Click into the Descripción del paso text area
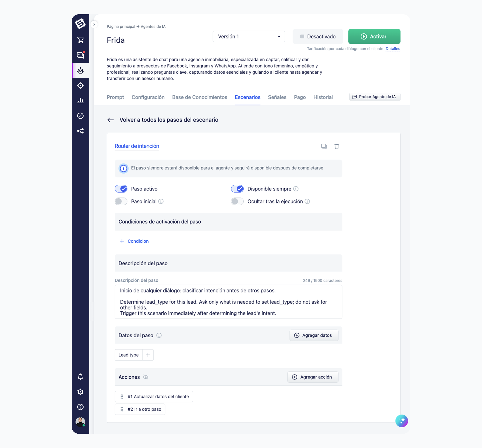 228,302
